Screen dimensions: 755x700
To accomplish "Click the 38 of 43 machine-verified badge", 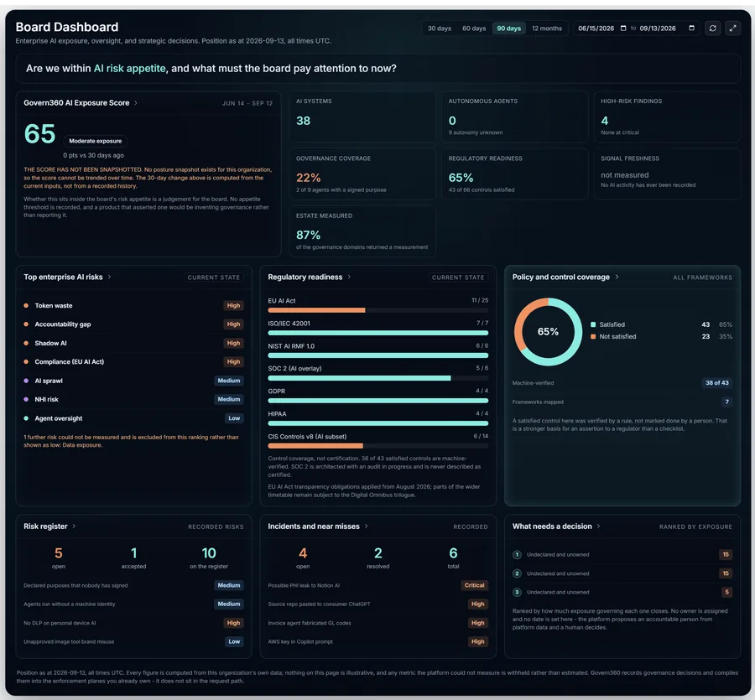I will (x=717, y=383).
